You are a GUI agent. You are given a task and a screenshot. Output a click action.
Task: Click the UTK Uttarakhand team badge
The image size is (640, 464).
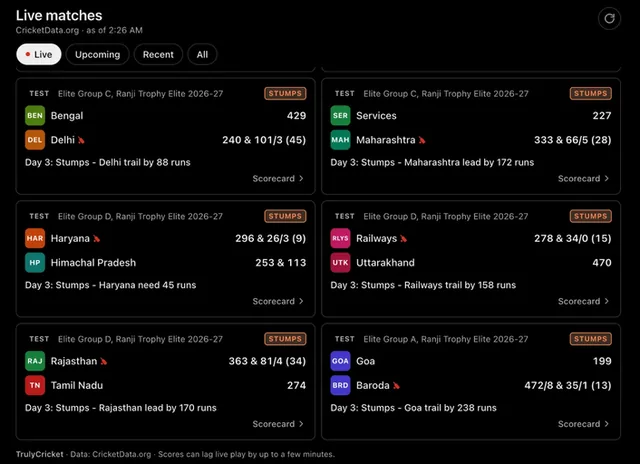(340, 262)
